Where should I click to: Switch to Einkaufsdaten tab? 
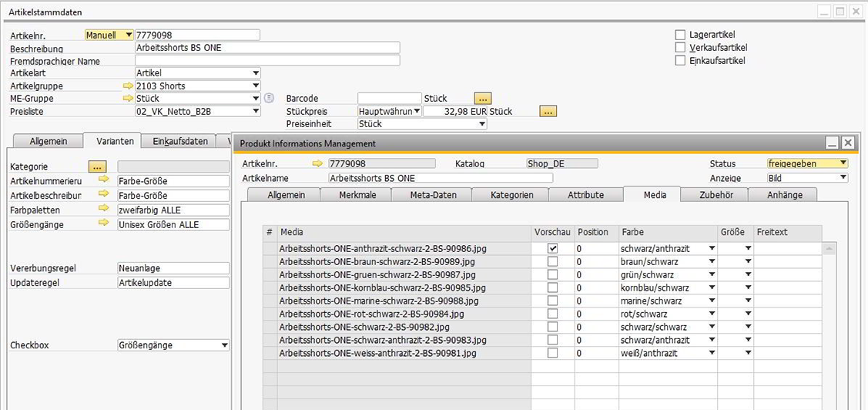pos(180,141)
